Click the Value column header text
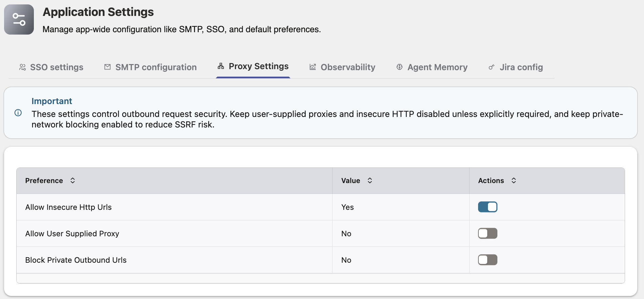The width and height of the screenshot is (644, 299). (x=350, y=181)
